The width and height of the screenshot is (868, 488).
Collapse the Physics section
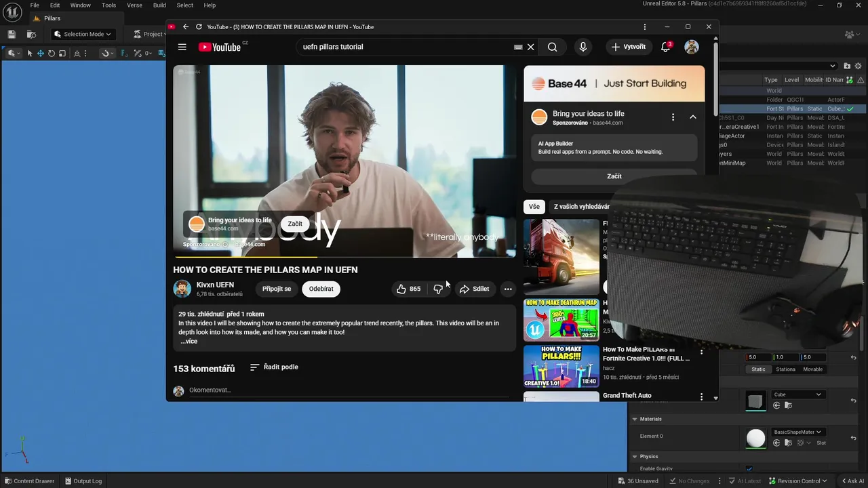(x=635, y=456)
